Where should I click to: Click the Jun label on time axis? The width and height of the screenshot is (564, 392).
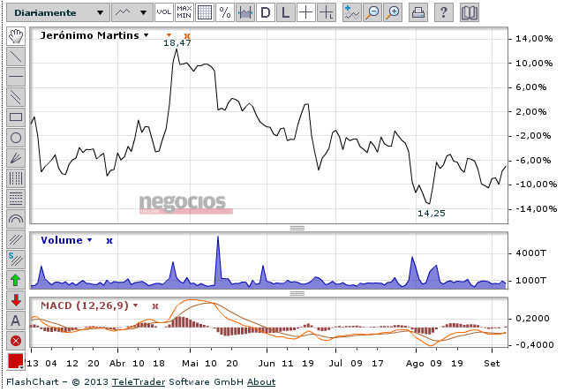click(267, 364)
